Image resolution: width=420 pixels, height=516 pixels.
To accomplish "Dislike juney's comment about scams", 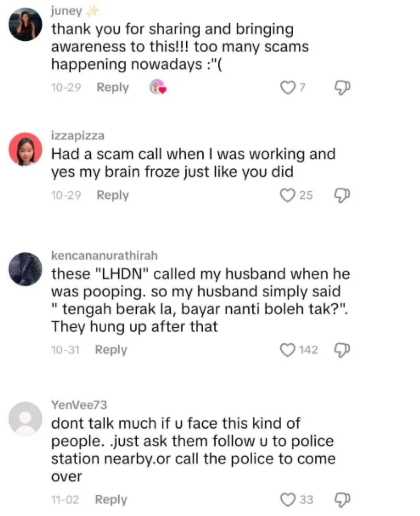I will [x=342, y=88].
